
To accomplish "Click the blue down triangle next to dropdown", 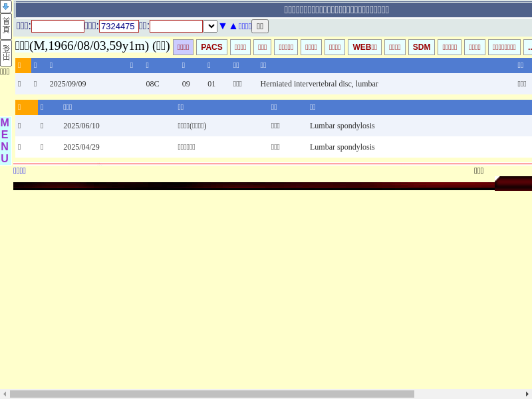I will pos(223,26).
